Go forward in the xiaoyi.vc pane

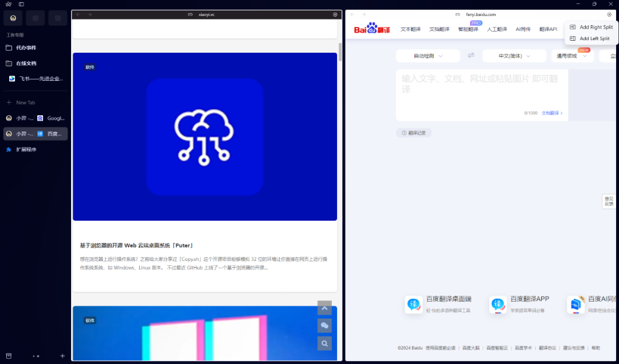tap(89, 14)
